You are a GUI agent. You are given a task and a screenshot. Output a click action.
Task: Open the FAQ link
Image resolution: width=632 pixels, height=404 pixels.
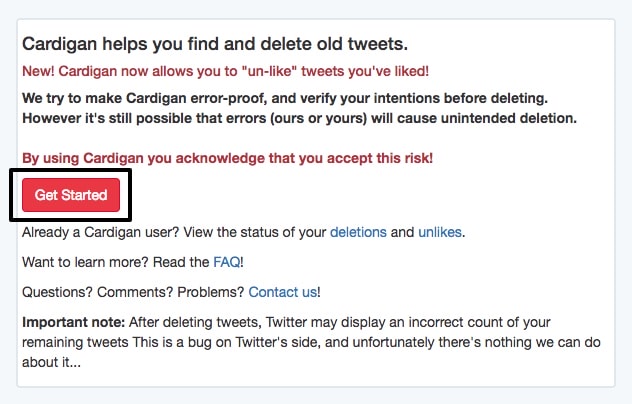coord(225,262)
